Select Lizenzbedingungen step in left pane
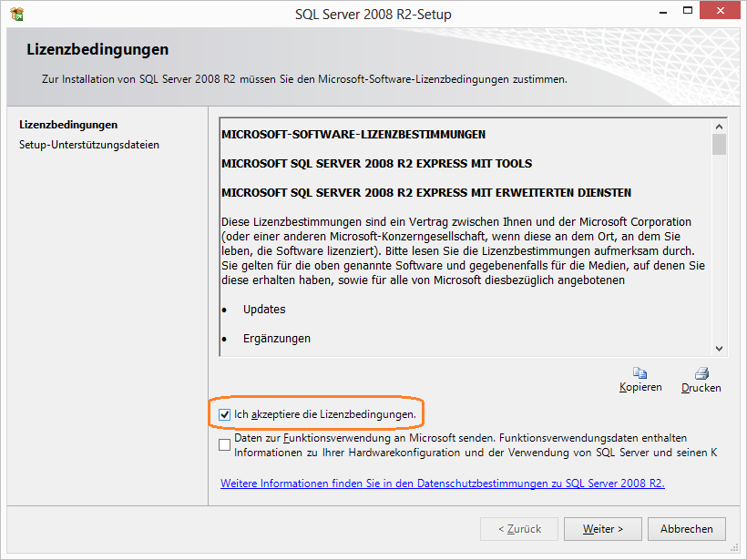The image size is (747, 560). pos(68,125)
